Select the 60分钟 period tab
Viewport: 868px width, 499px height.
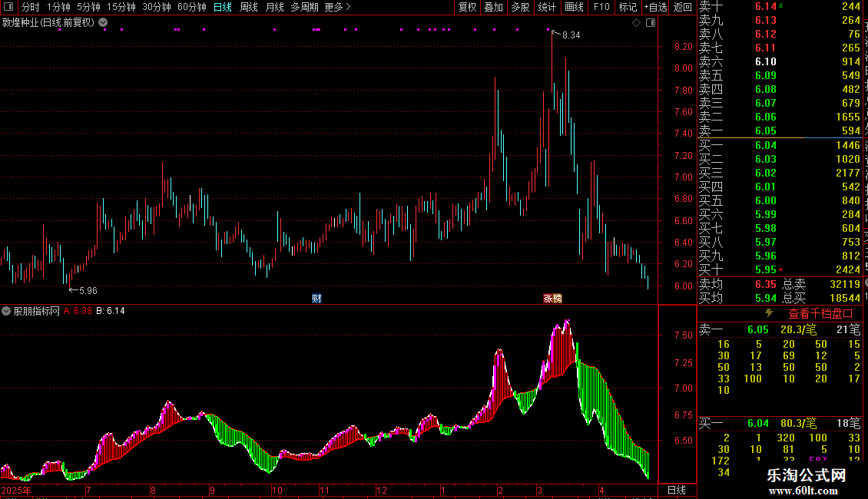point(191,7)
